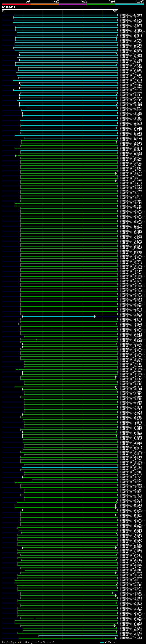Click the orange ~40% identity color bar
The width and height of the screenshot is (146, 644).
pyautogui.click(x=45, y=4)
